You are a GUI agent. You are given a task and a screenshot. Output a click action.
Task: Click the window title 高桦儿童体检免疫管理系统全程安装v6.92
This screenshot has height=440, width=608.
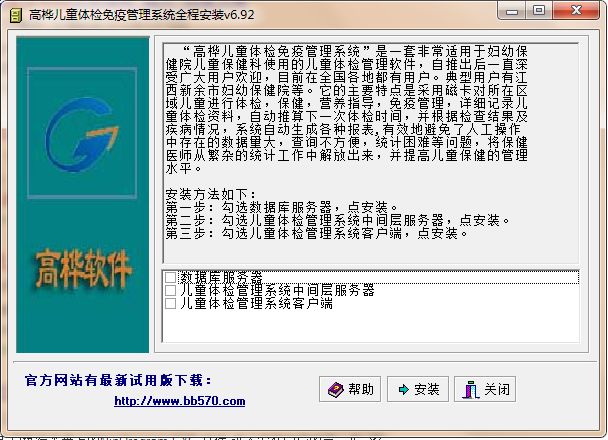pos(142,15)
